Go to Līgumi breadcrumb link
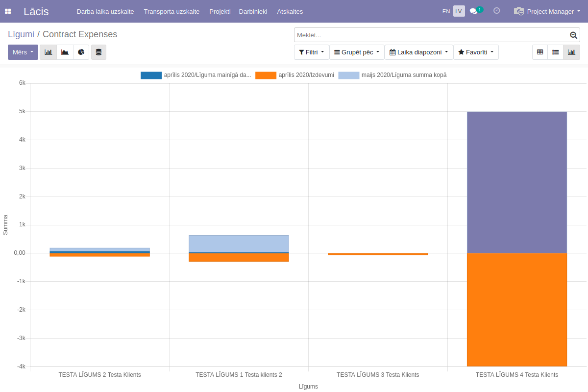This screenshot has width=588, height=392. click(21, 34)
